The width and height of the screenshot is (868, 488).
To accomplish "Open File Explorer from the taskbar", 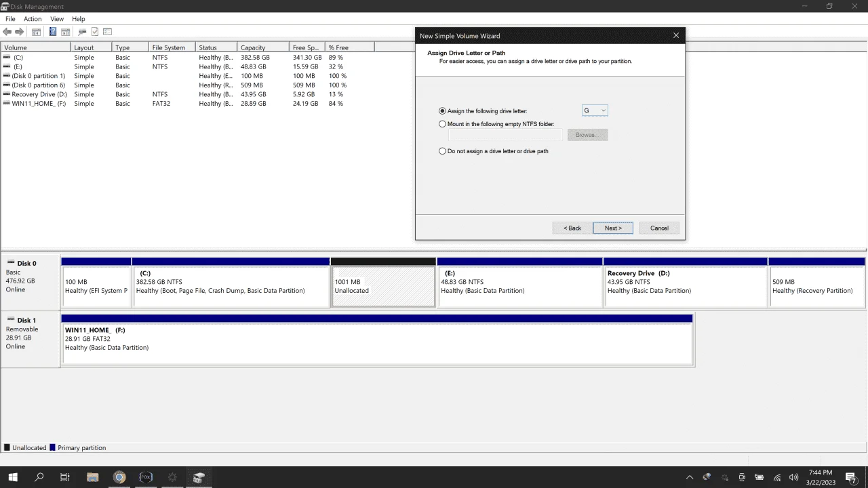I will (93, 477).
